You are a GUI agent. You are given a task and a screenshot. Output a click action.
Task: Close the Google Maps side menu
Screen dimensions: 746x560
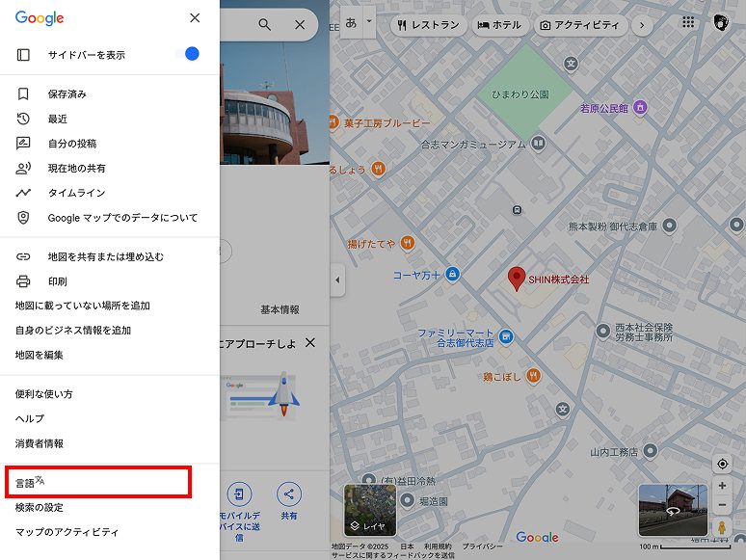click(x=195, y=18)
